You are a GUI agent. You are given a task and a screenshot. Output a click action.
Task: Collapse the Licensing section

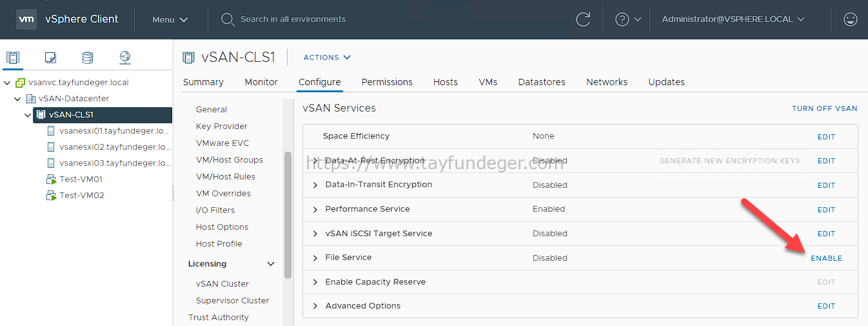tap(271, 264)
